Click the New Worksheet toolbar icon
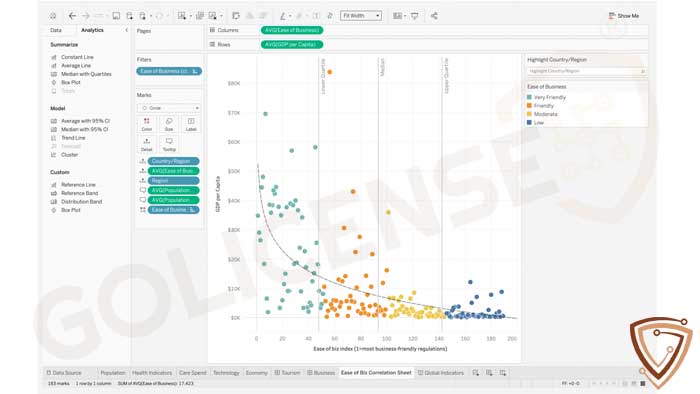The height and width of the screenshot is (394, 700). (x=182, y=16)
